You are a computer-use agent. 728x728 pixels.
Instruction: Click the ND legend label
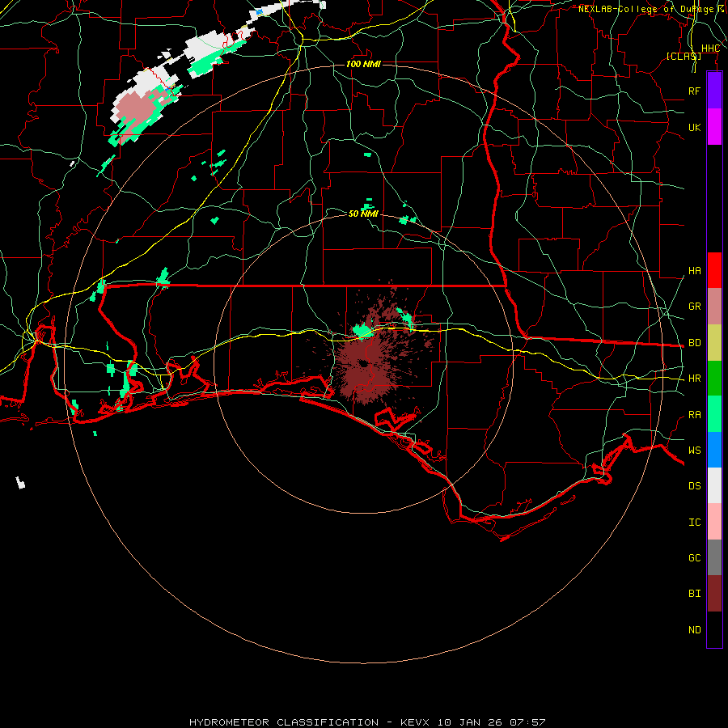click(x=694, y=630)
